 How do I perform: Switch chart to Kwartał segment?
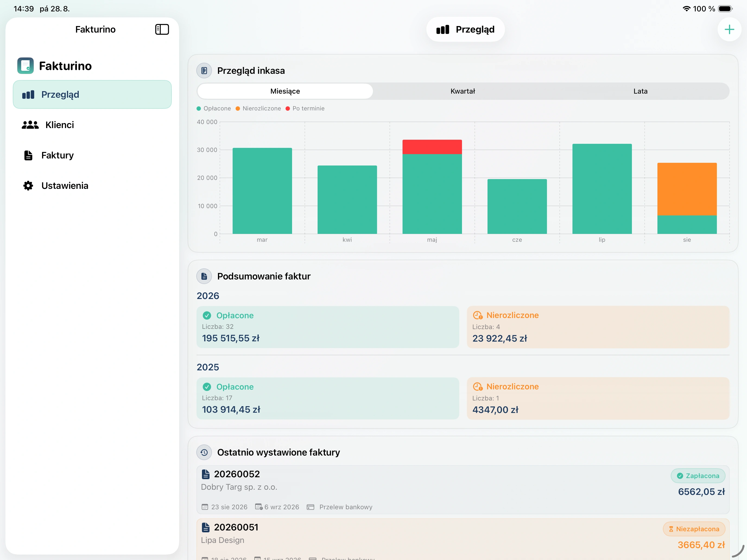463,91
